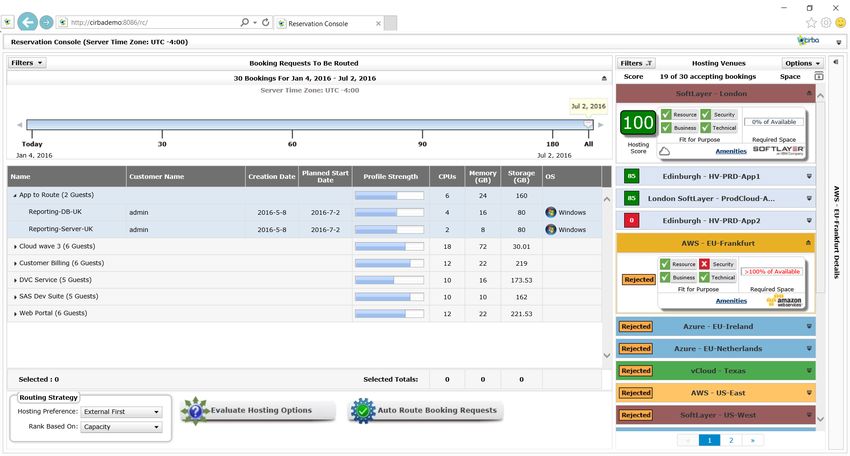850x456 pixels.
Task: Click Evaluate Hosting Options question-mark icon
Action: (x=195, y=411)
